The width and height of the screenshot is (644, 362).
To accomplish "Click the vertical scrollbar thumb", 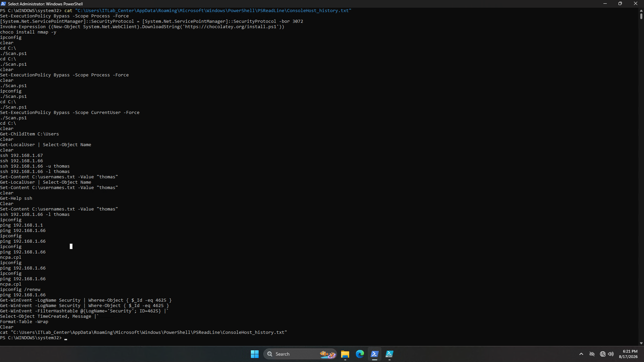I will tap(641, 16).
